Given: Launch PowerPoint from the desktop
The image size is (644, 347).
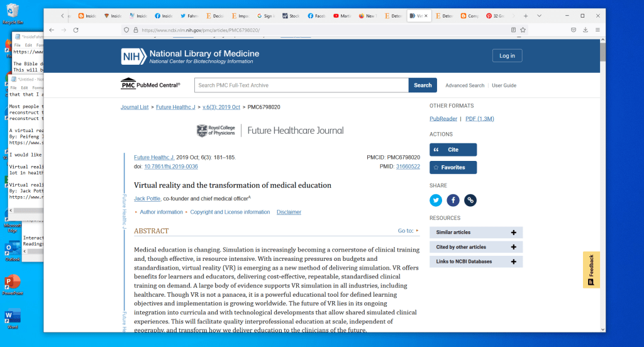Looking at the screenshot, I should tap(11, 282).
